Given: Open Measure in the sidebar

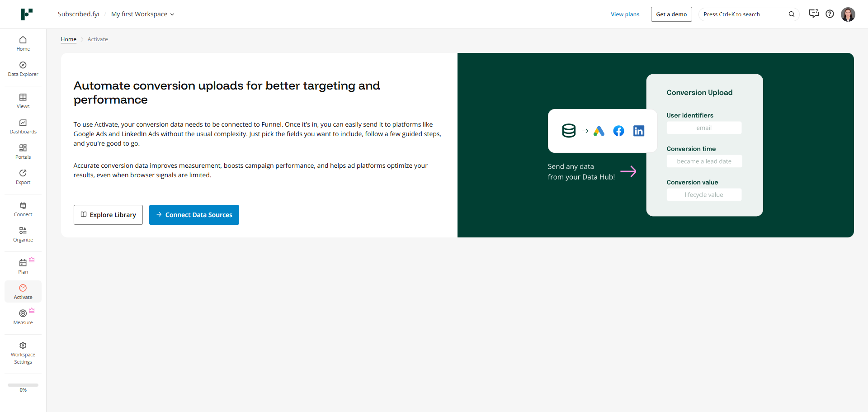Looking at the screenshot, I should pyautogui.click(x=23, y=317).
